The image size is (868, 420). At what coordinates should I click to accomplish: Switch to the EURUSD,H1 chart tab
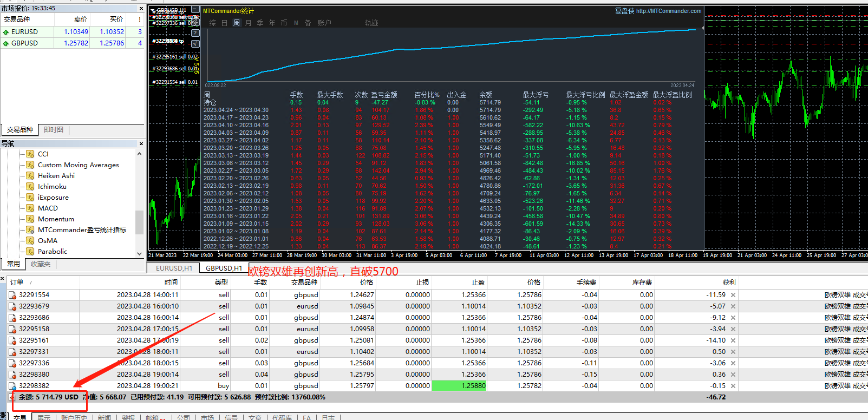click(x=174, y=268)
